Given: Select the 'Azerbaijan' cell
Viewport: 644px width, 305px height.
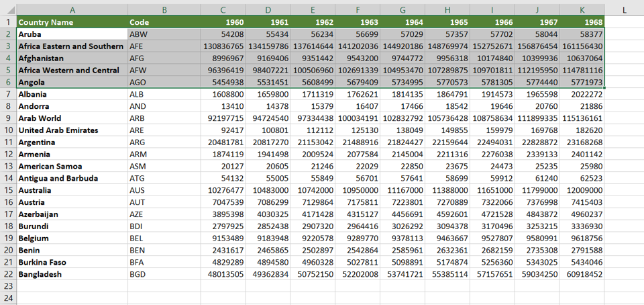Looking at the screenshot, I should click(72, 214).
